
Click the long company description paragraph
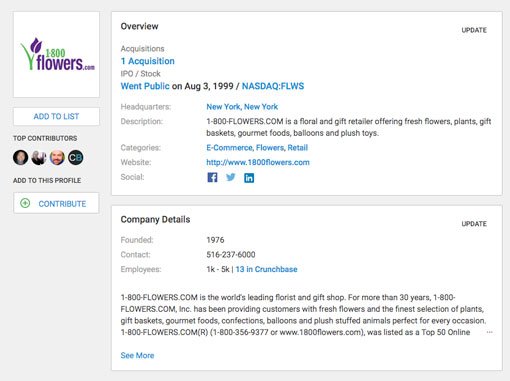click(x=303, y=315)
